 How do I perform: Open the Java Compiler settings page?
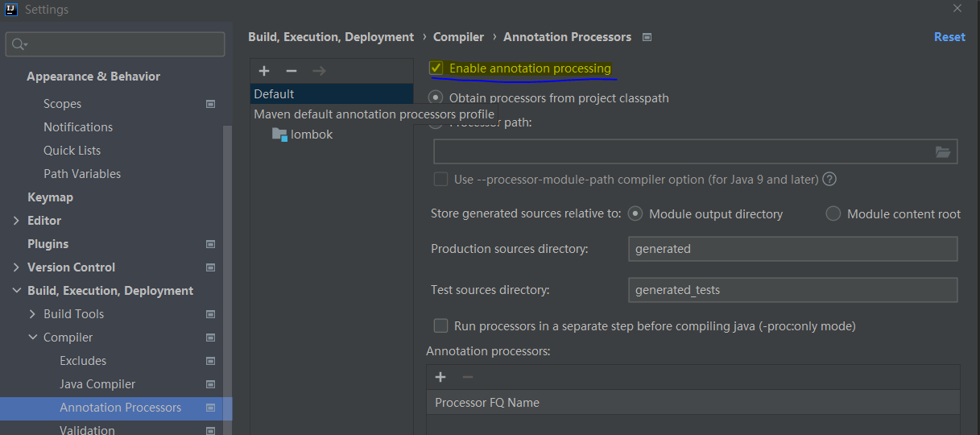click(x=97, y=384)
